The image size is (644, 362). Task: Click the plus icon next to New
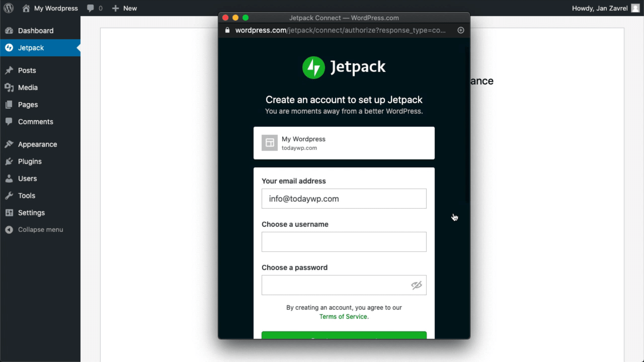[x=115, y=8]
